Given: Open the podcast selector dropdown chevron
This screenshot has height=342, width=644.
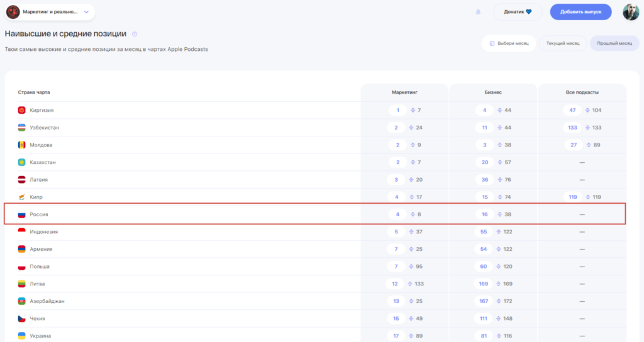Looking at the screenshot, I should point(86,12).
